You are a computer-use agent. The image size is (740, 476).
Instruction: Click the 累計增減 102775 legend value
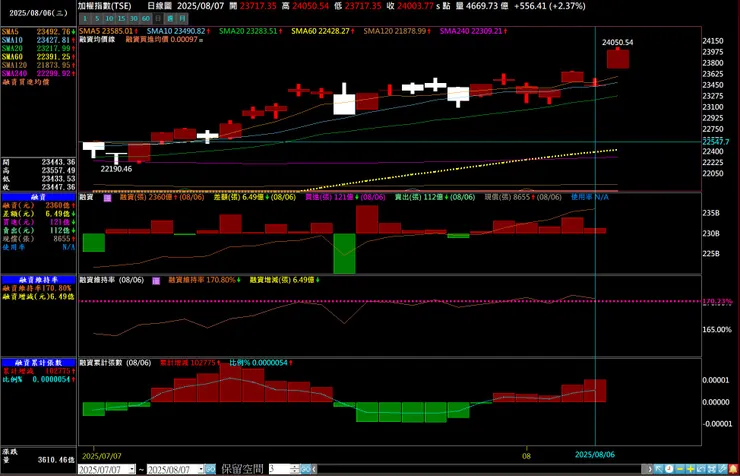(190, 363)
